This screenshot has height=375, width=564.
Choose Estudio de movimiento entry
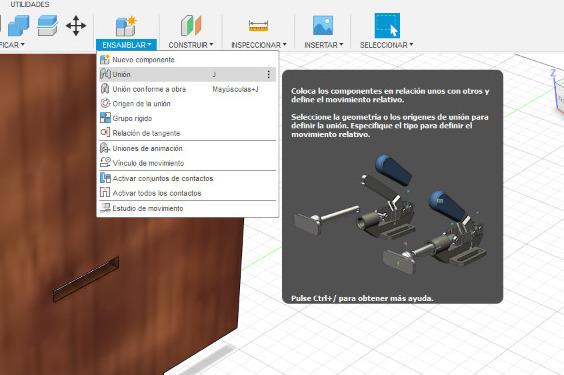187,208
